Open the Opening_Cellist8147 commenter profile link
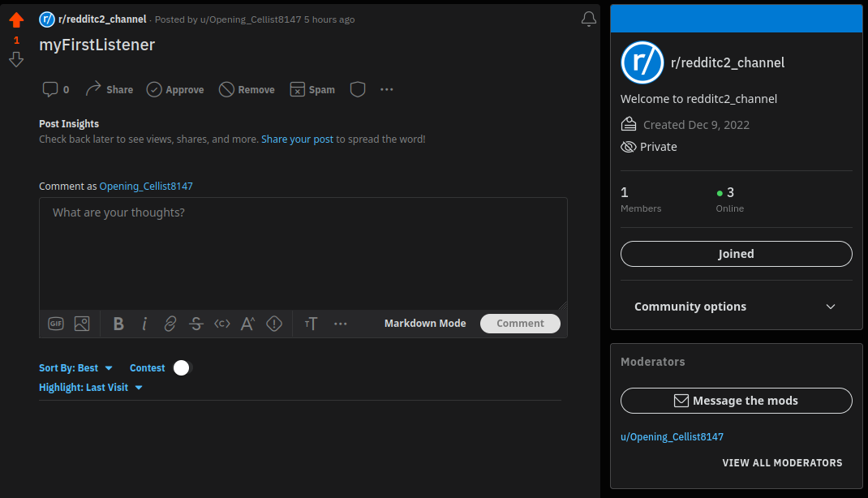The image size is (868, 498). click(x=146, y=186)
